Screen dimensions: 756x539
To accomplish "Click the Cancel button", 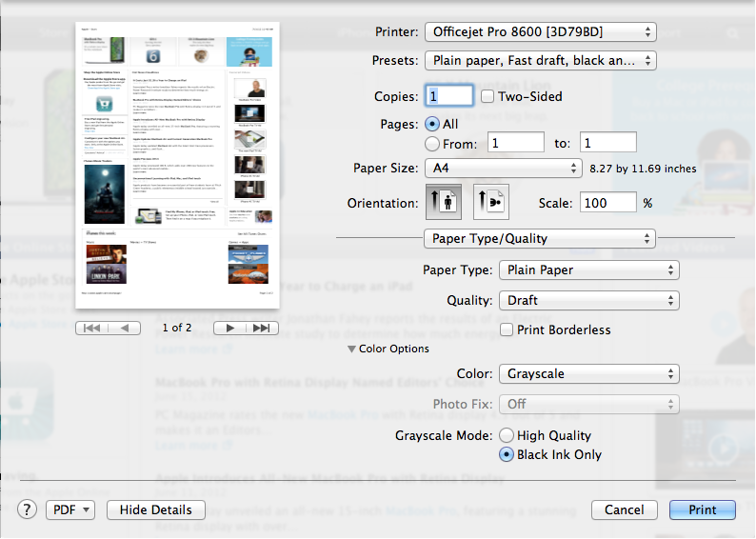I will click(625, 509).
